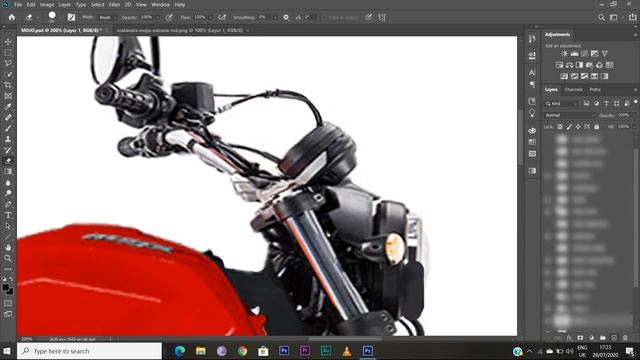Image resolution: width=640 pixels, height=360 pixels.
Task: Select the Frame tool
Action: point(8,96)
